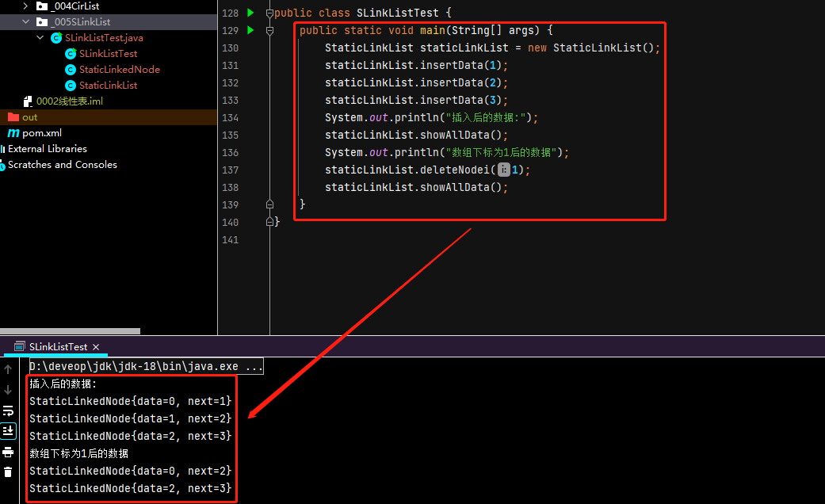
Task: Click the java.exe command line in console
Action: pyautogui.click(x=146, y=366)
